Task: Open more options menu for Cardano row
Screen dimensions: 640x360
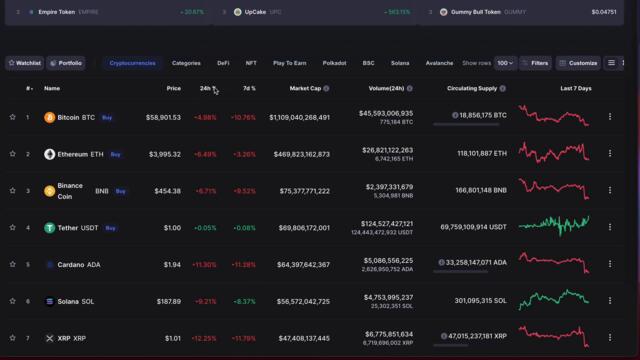Action: 610,264
